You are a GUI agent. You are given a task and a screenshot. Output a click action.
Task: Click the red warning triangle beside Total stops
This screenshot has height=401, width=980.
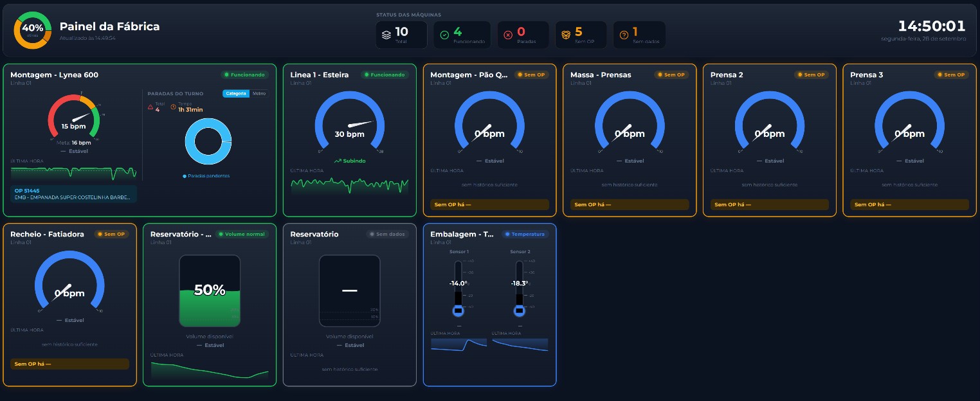pos(150,107)
